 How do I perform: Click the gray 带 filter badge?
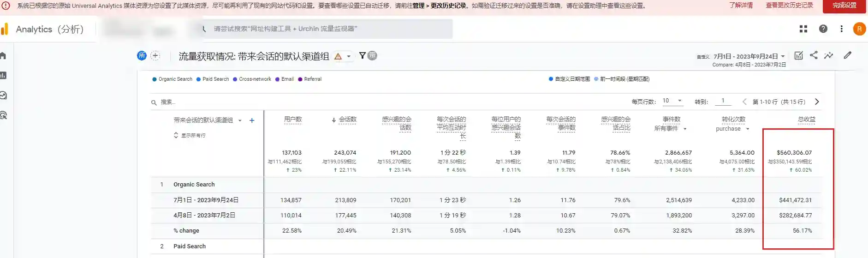[x=372, y=56]
